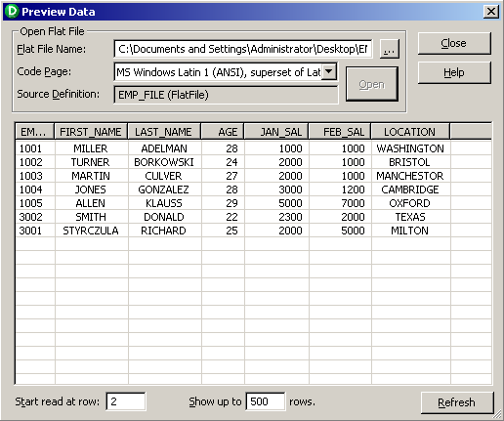Select the FIRST_NAME column header
504x421 pixels.
point(91,132)
